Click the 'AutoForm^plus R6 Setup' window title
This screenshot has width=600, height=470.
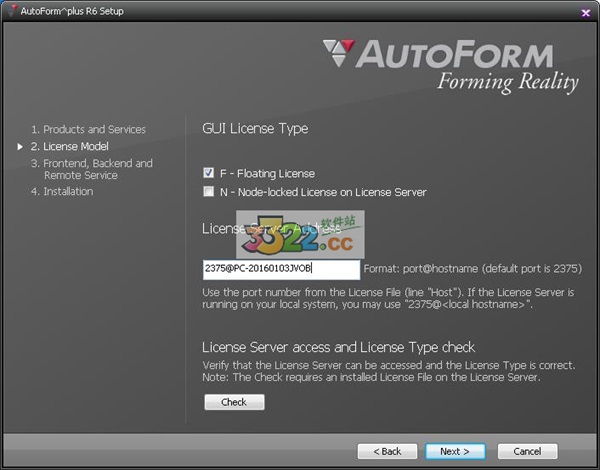pos(72,11)
